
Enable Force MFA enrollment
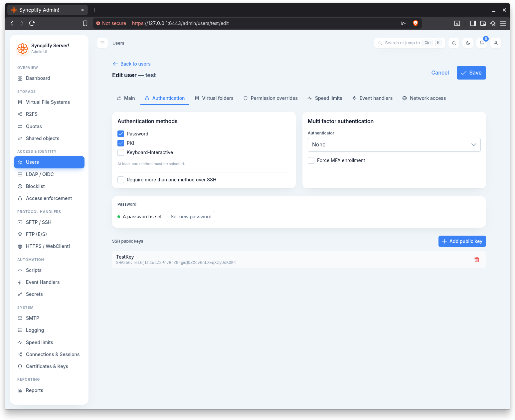pyautogui.click(x=311, y=160)
